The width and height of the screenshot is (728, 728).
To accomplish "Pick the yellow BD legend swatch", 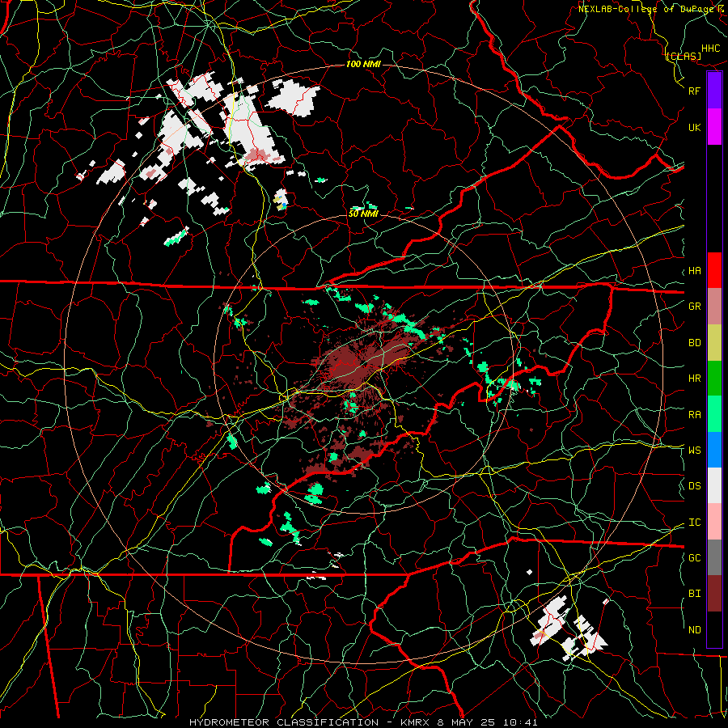I will [714, 343].
